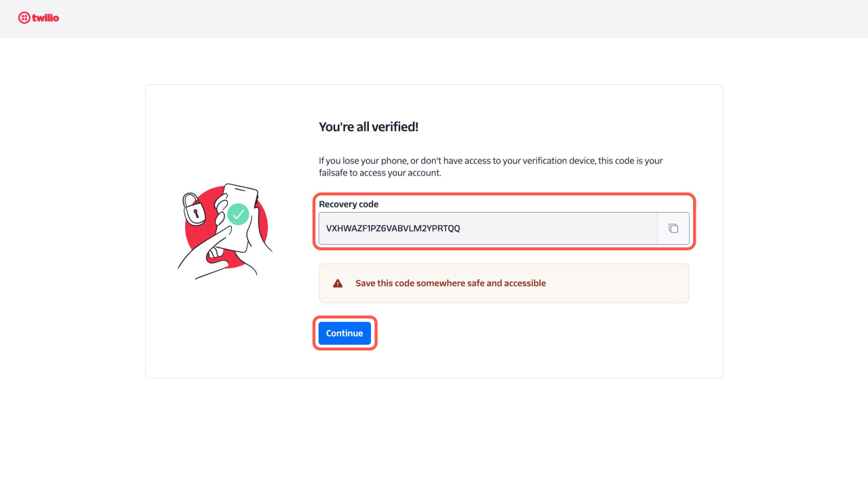Copy recovery code with the clipboard icon

(x=673, y=228)
